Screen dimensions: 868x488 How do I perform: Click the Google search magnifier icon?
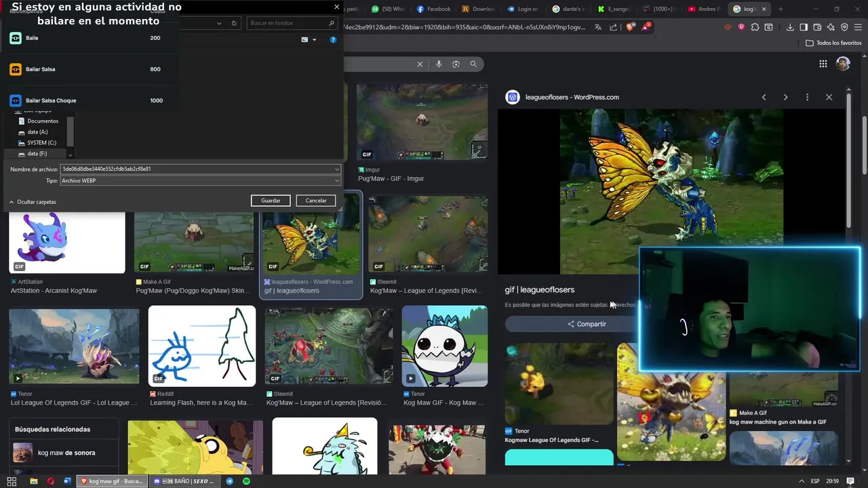(473, 64)
